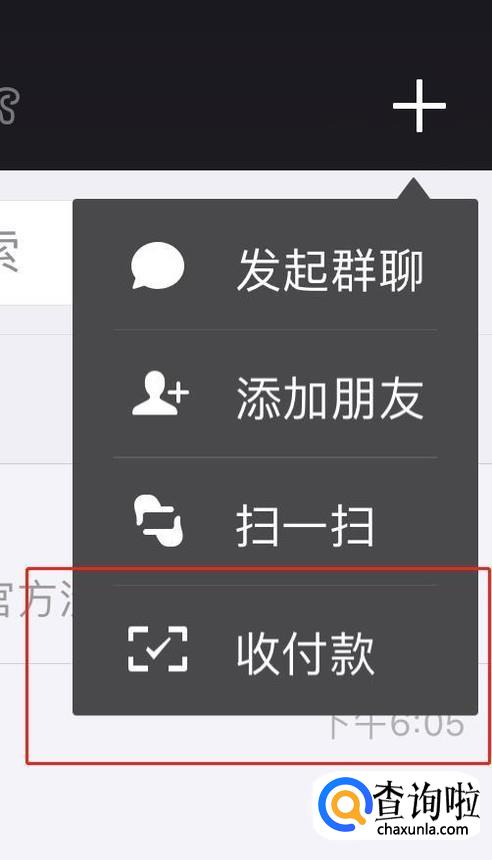Click the popup's arrow pointer under plus
492x860 pixels.
[414, 189]
